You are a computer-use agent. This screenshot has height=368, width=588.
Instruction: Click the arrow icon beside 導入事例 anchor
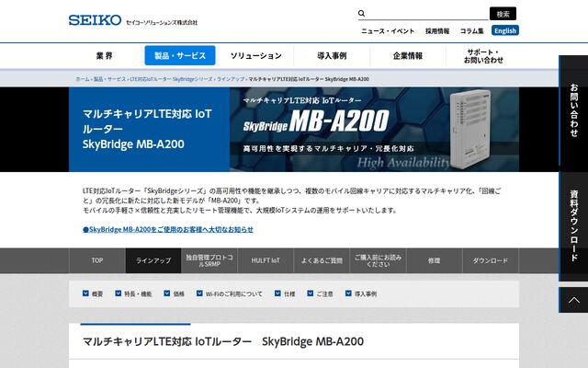[x=348, y=293]
